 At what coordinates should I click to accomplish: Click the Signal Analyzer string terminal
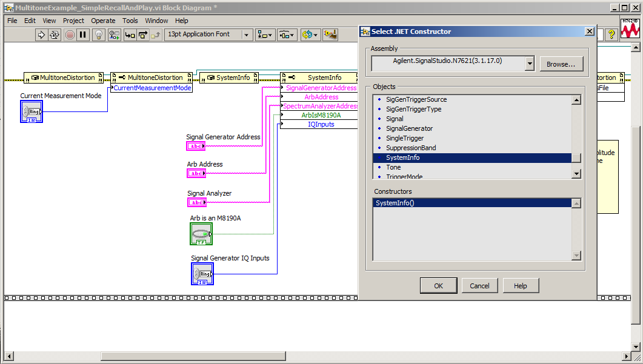[197, 202]
